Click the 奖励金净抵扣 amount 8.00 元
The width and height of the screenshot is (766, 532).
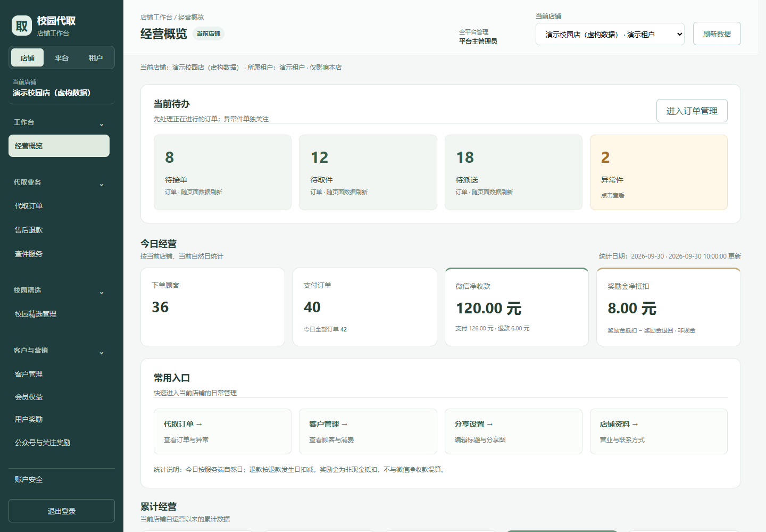[632, 308]
